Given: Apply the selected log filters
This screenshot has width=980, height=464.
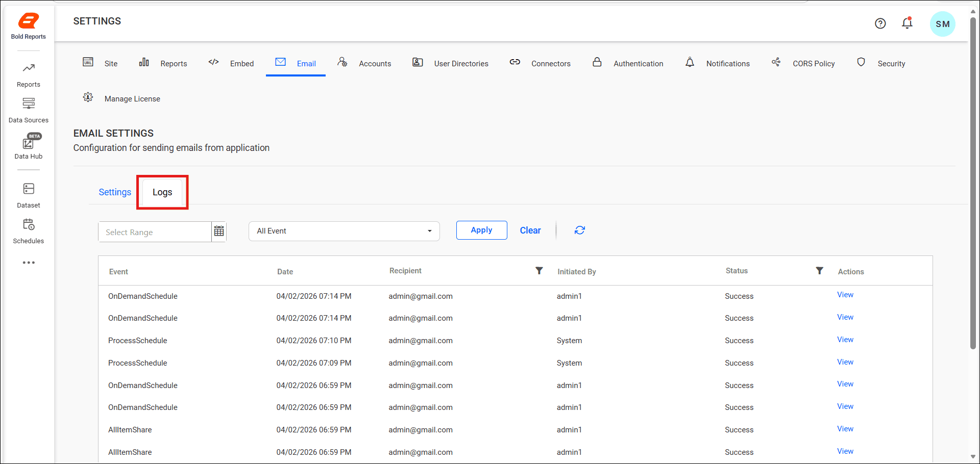Looking at the screenshot, I should [481, 230].
